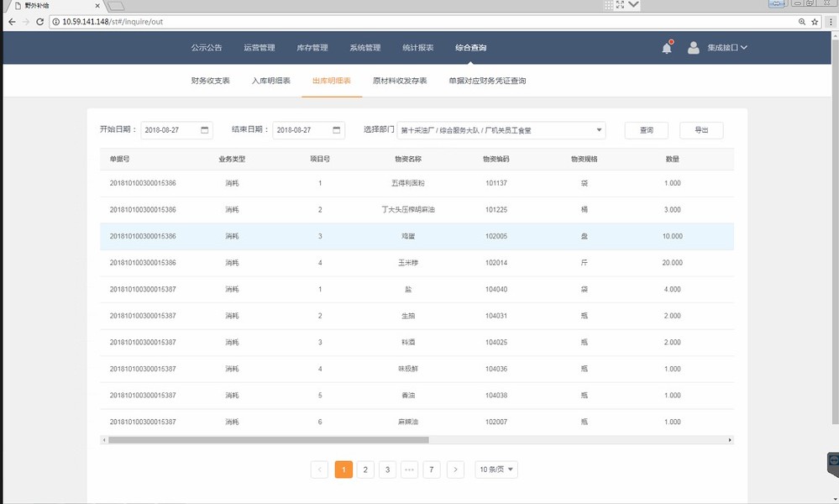The height and width of the screenshot is (504, 839).
Task: Click the quantity 20.000 cell
Action: pos(673,263)
